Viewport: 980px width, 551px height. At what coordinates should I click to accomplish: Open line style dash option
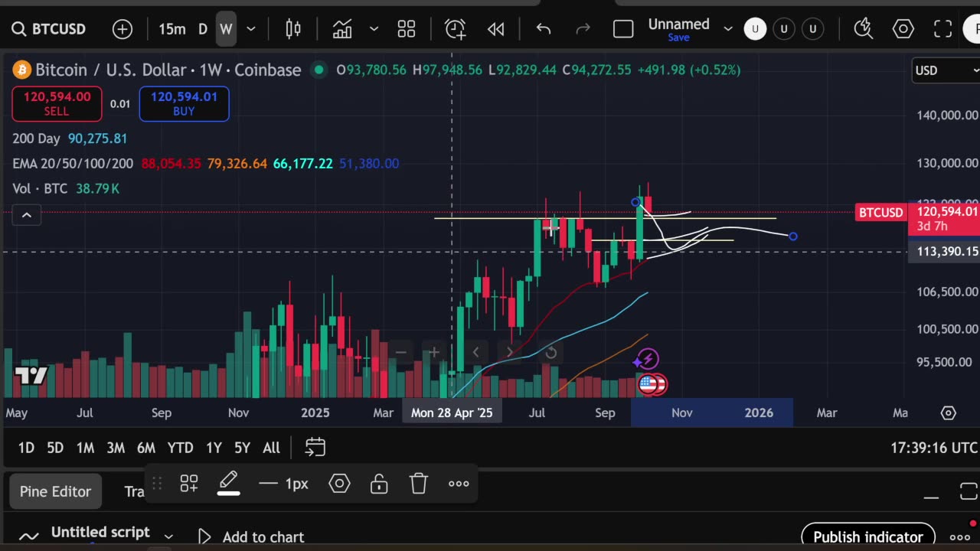[268, 484]
